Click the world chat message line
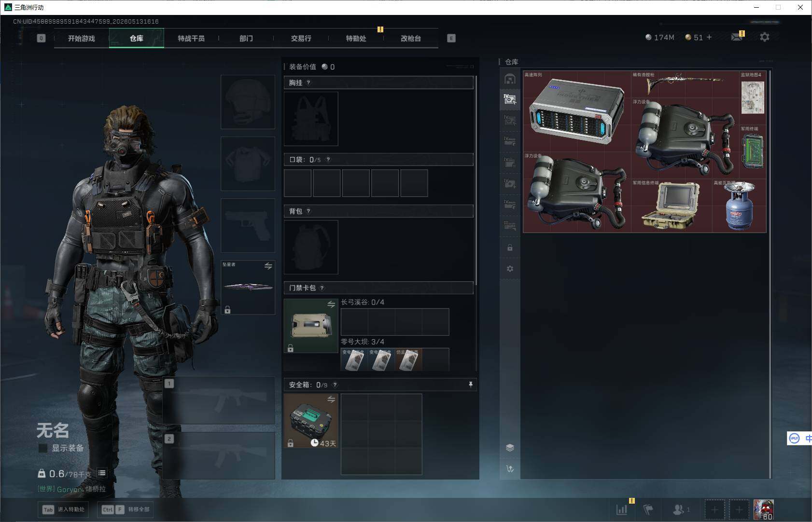Viewport: 812px width, 522px height. click(x=71, y=489)
